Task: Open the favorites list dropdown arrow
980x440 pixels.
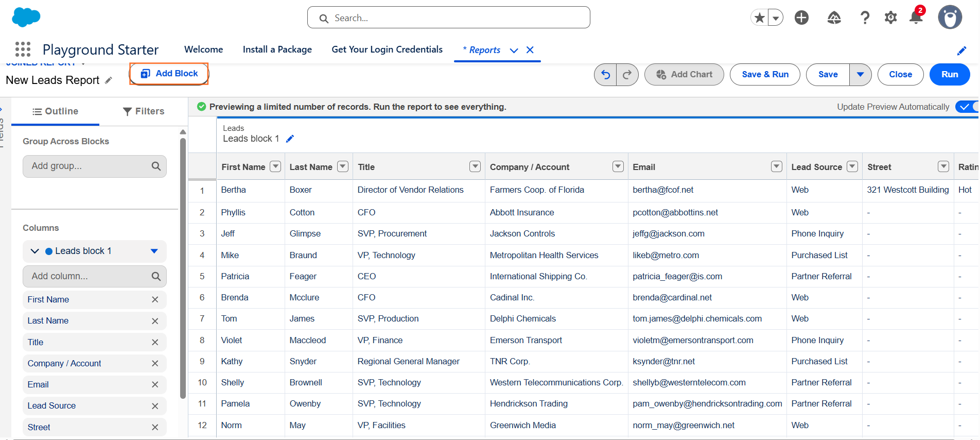Action: (x=776, y=18)
